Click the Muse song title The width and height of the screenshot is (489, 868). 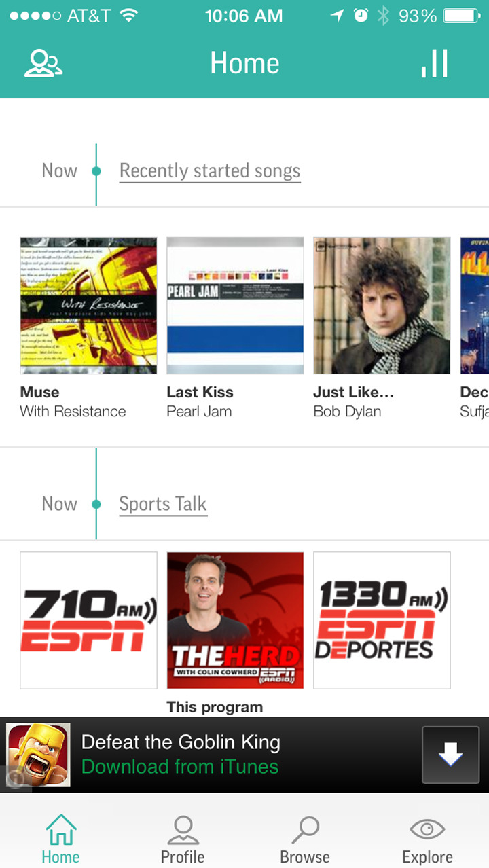pos(39,392)
